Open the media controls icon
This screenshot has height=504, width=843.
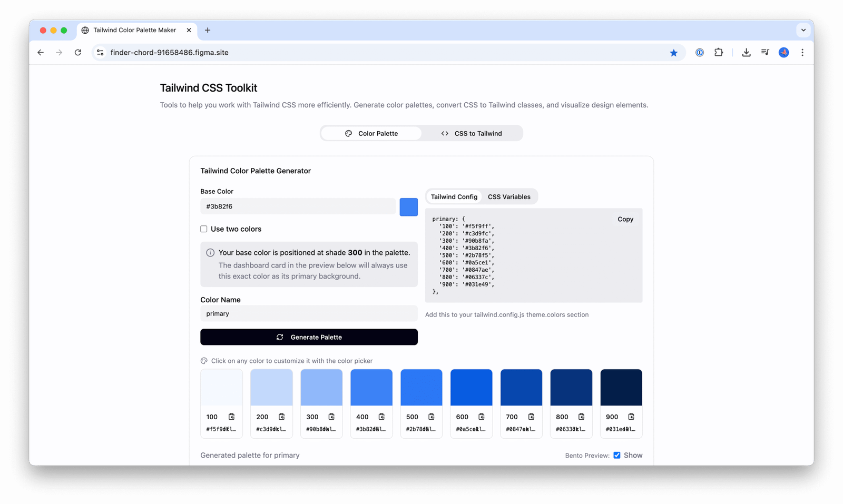[765, 53]
